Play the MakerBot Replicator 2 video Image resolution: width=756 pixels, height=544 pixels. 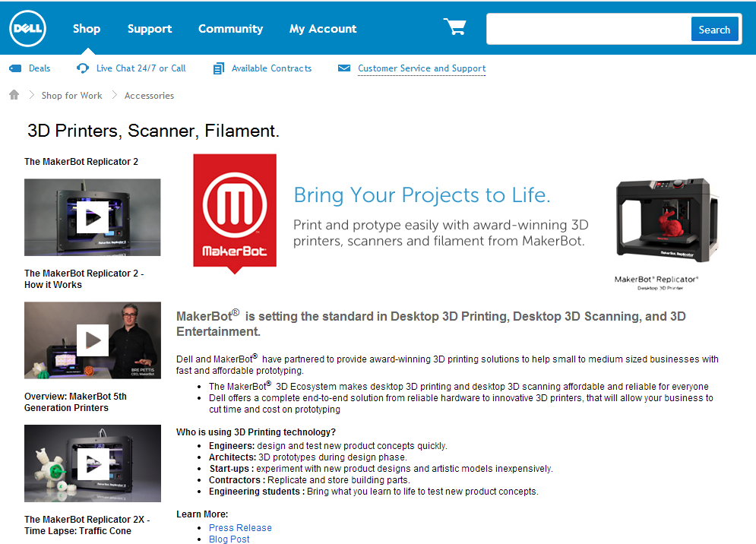pos(93,217)
